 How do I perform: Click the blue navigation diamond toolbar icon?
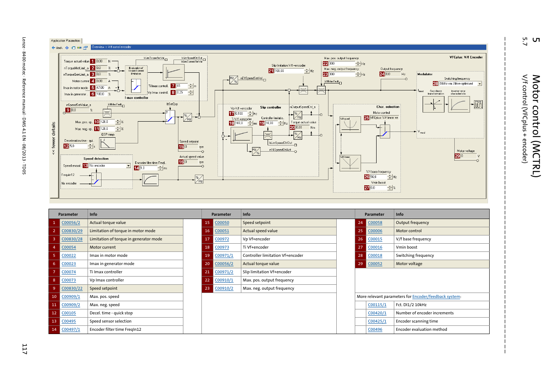[67, 48]
